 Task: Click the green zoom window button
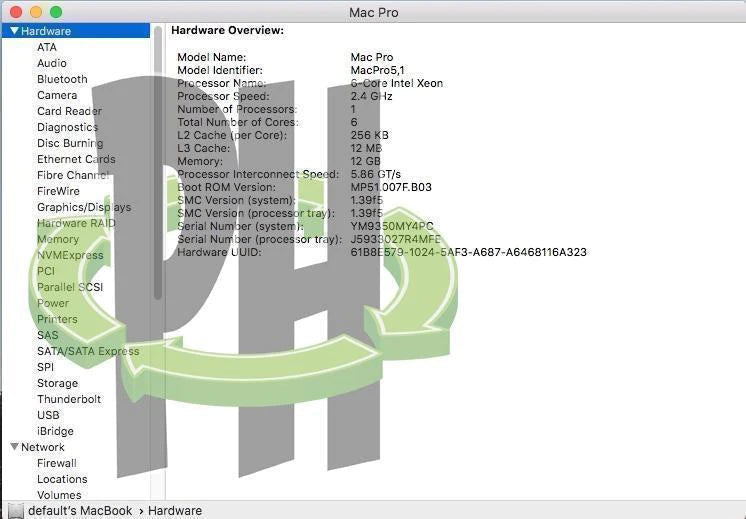[x=56, y=12]
